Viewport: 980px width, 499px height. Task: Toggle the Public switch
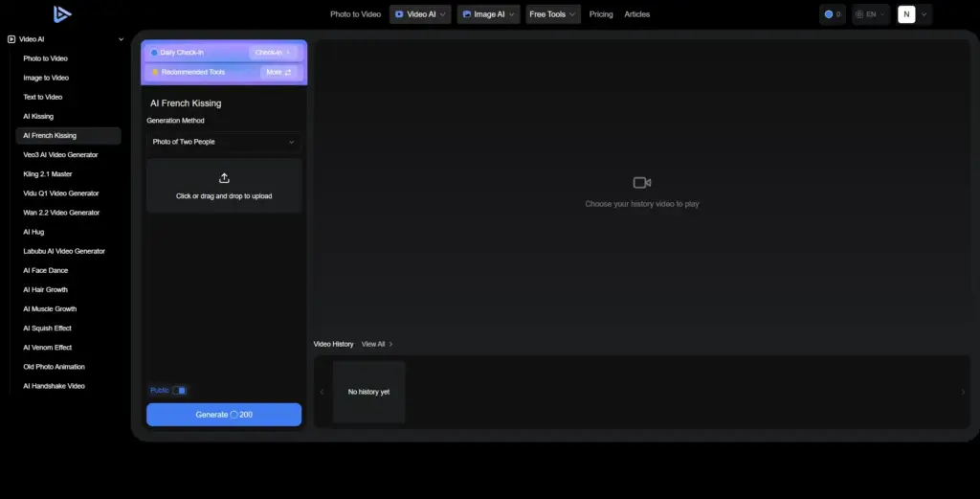pyautogui.click(x=179, y=390)
